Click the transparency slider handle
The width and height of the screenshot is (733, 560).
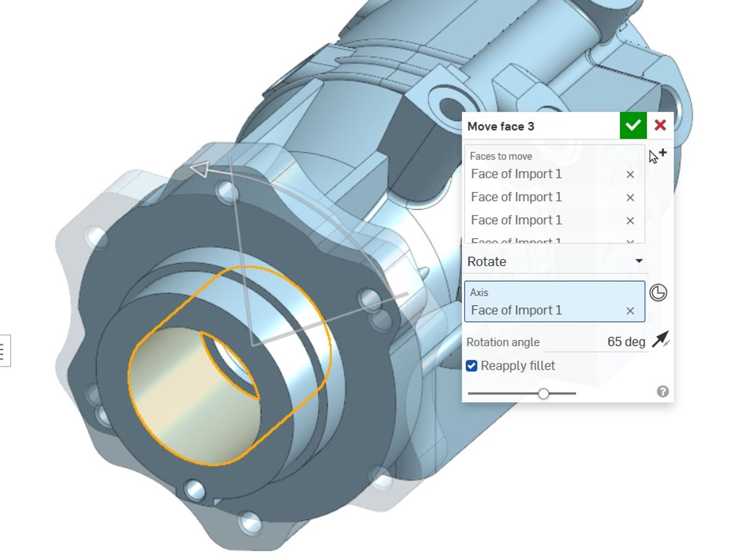pyautogui.click(x=544, y=393)
